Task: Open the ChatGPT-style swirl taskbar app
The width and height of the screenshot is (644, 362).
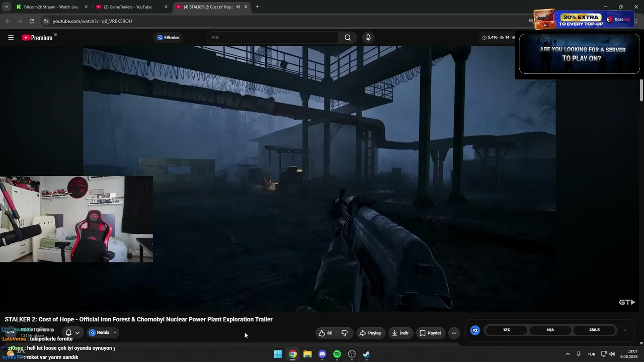Action: pyautogui.click(x=352, y=354)
